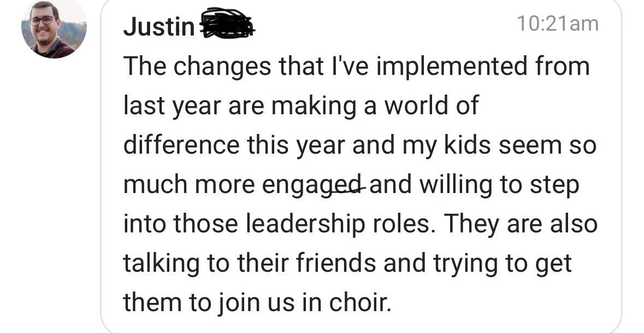Click the word 'implemented' in the message

pos(451,66)
